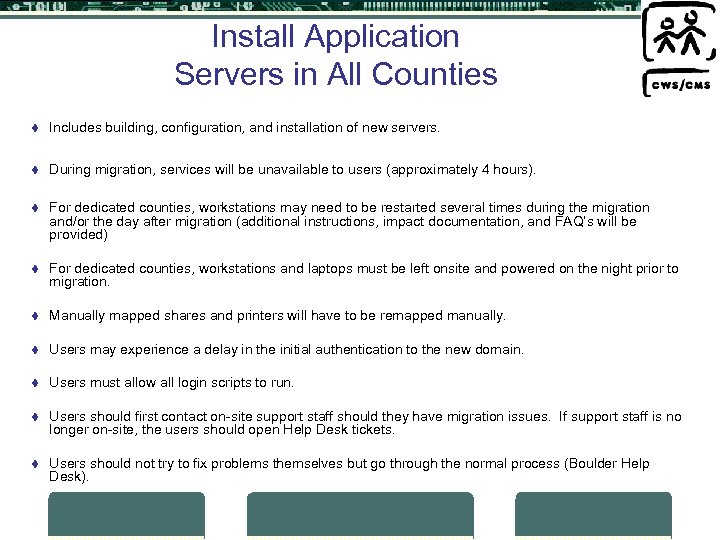Click bullet 'Manually mapped shares and printers'

pos(277,316)
